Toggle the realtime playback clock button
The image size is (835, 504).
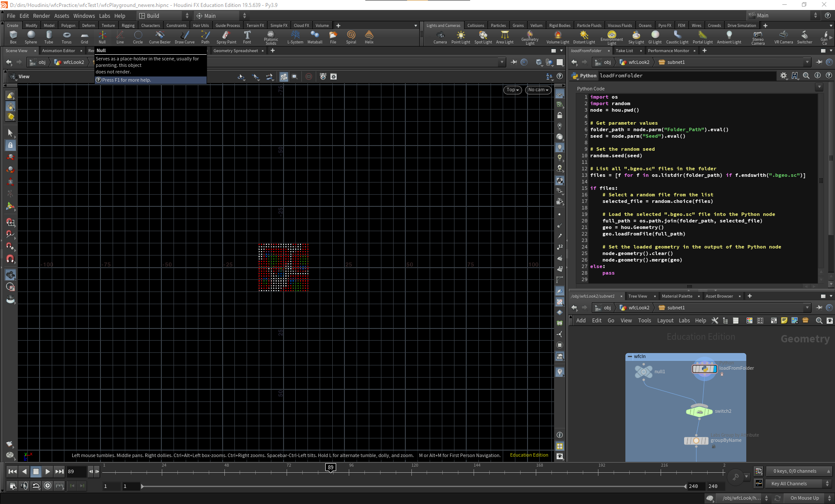click(x=48, y=486)
